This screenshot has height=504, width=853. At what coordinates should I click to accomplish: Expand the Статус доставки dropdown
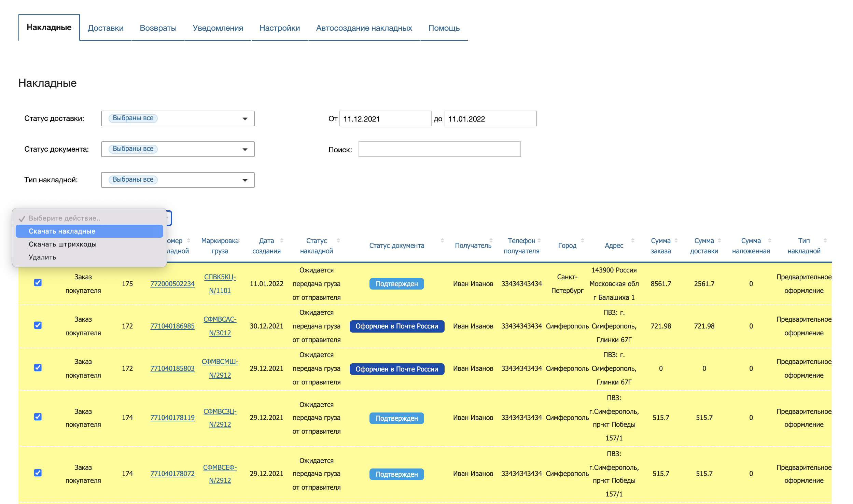178,118
